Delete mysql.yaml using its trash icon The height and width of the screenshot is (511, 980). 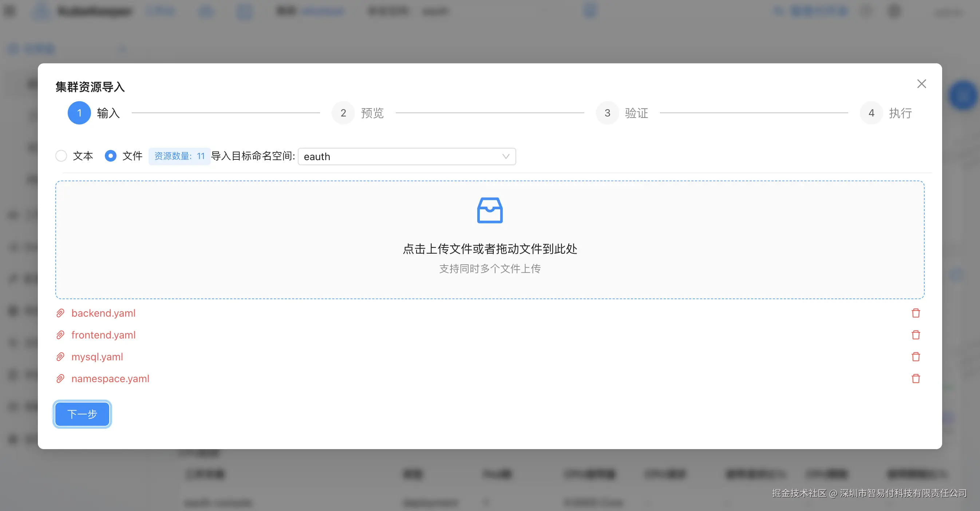[x=916, y=357]
